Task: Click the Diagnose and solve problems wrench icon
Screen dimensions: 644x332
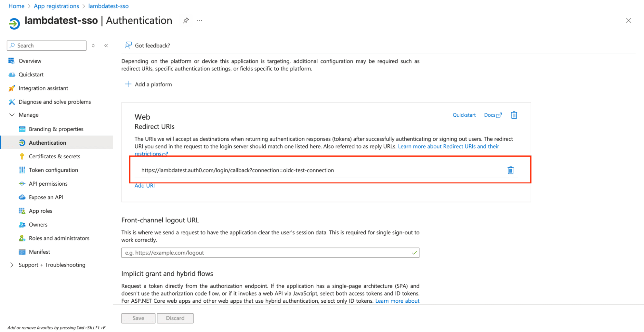Action: point(12,102)
